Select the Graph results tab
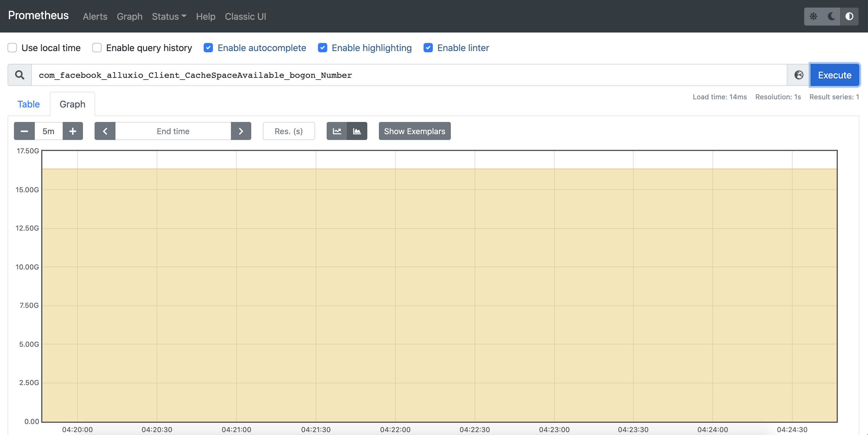 pyautogui.click(x=73, y=104)
